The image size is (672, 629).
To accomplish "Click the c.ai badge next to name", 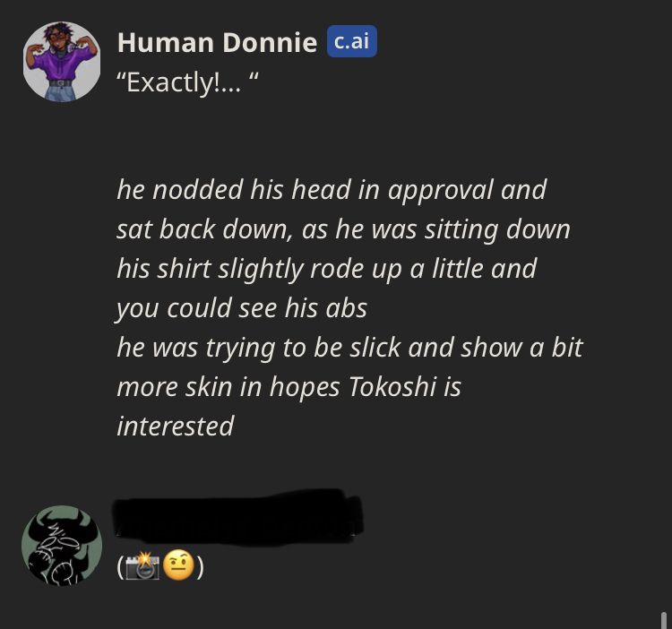I will (x=352, y=41).
